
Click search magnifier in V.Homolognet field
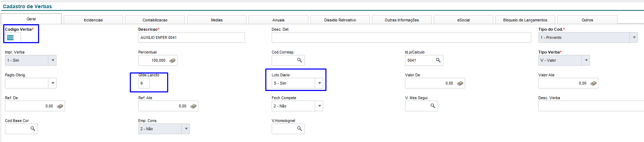(299, 129)
